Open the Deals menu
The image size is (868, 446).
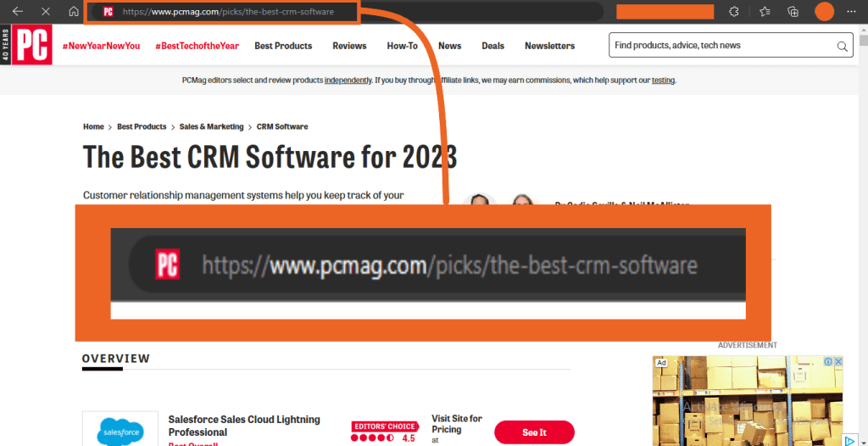coord(492,46)
